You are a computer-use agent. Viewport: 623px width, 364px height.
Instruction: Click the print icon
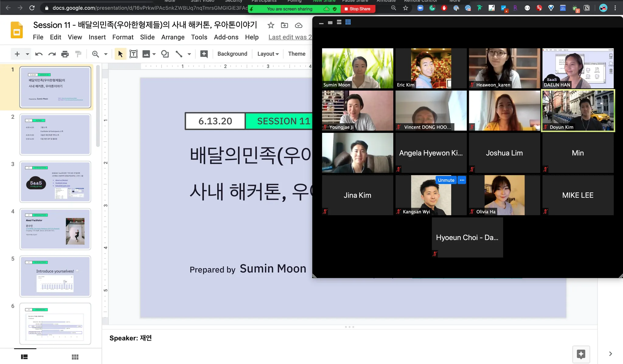tap(65, 54)
